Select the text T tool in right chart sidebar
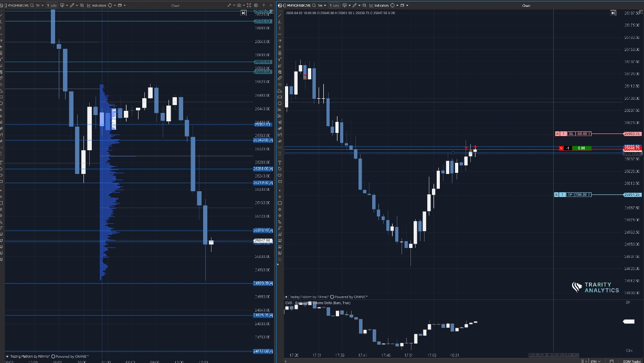This screenshot has width=644, height=363. click(x=280, y=162)
